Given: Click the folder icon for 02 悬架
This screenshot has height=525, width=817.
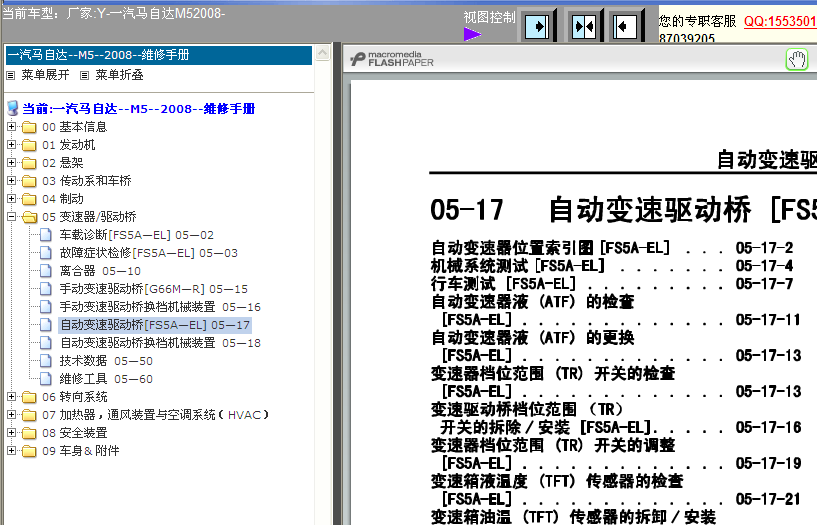Looking at the screenshot, I should point(29,163).
